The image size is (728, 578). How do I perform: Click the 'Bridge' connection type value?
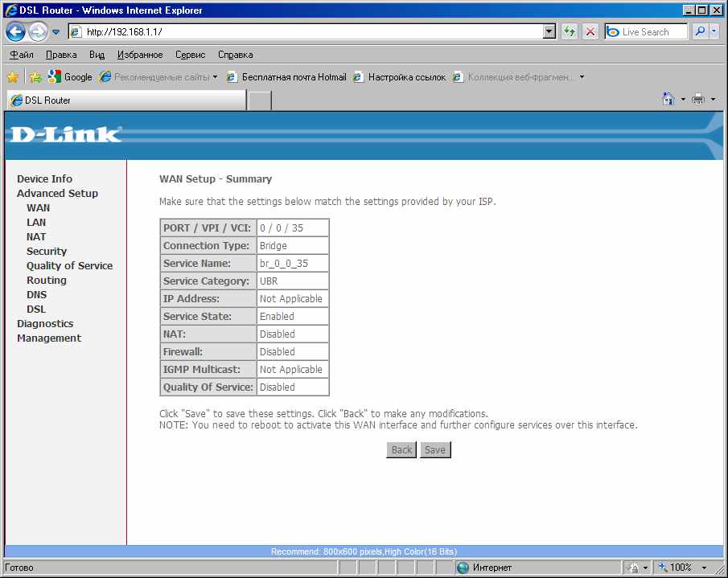pos(273,245)
